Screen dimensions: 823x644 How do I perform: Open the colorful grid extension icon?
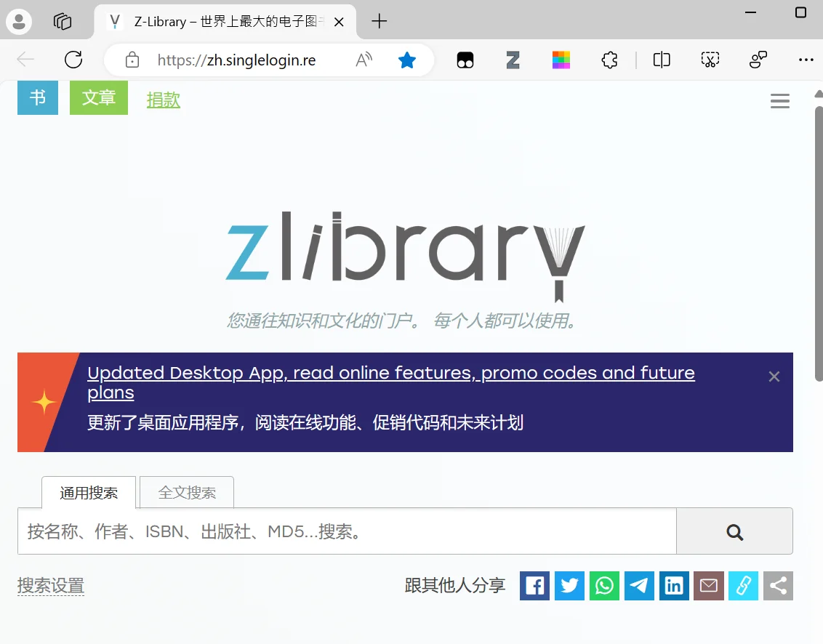[x=561, y=60]
